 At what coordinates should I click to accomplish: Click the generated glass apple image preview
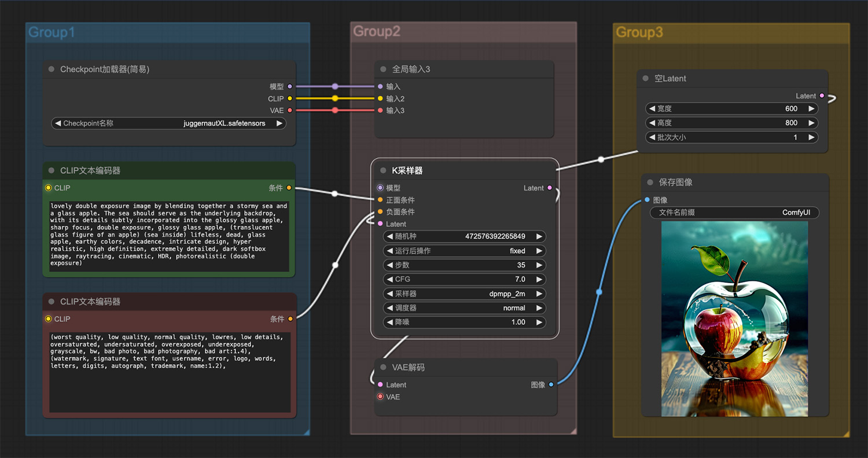tap(734, 318)
